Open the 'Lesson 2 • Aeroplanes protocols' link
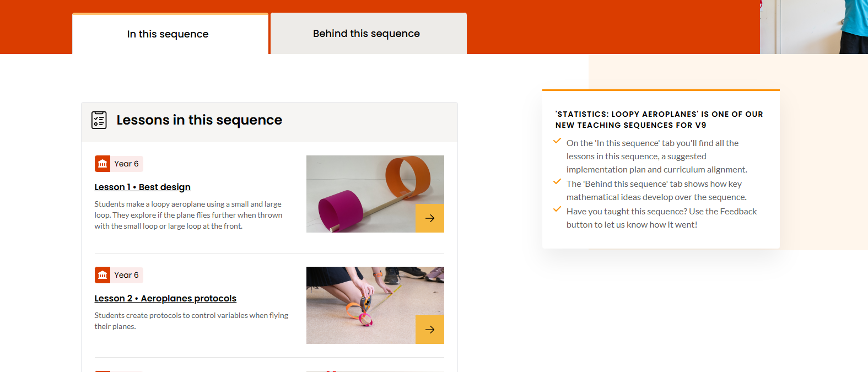 165,299
